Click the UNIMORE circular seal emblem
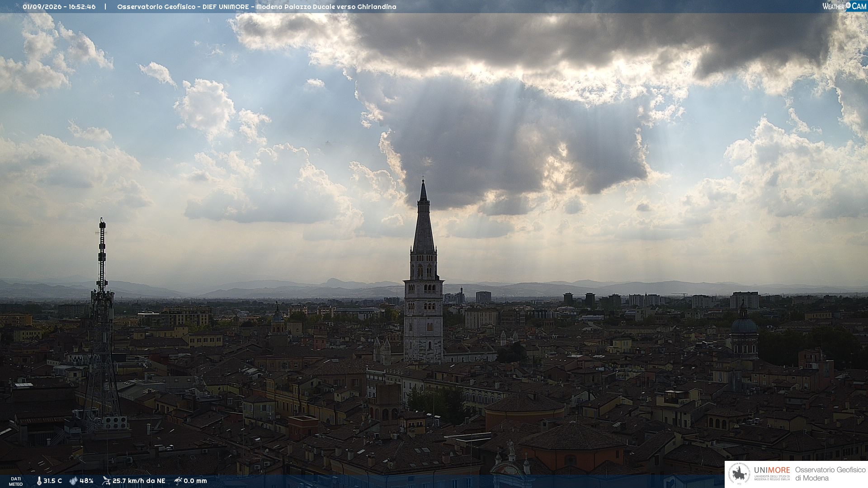868x488 pixels. [x=739, y=474]
